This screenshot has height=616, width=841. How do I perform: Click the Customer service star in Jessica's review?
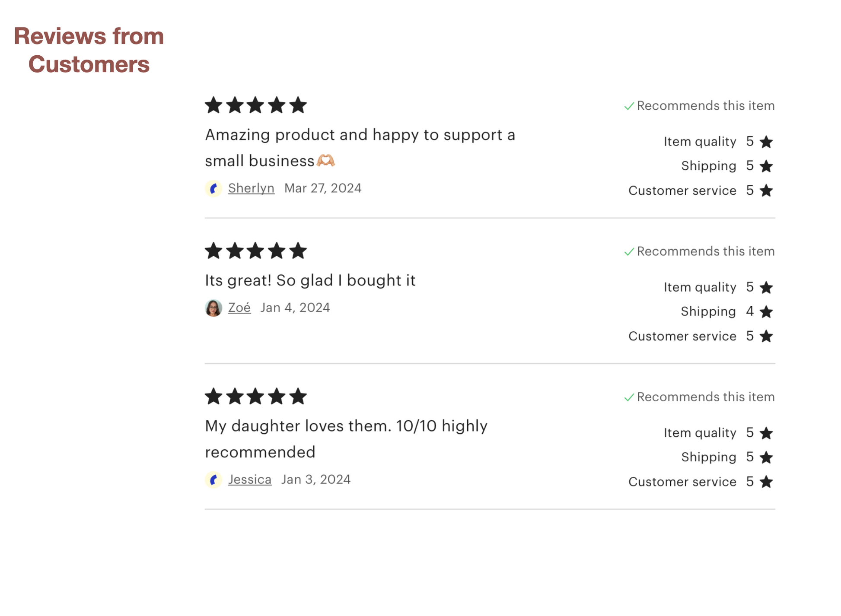tap(766, 482)
